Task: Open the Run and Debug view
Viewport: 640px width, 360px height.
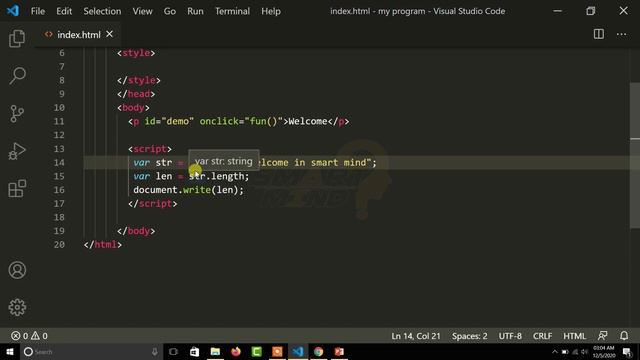Action: (17, 151)
